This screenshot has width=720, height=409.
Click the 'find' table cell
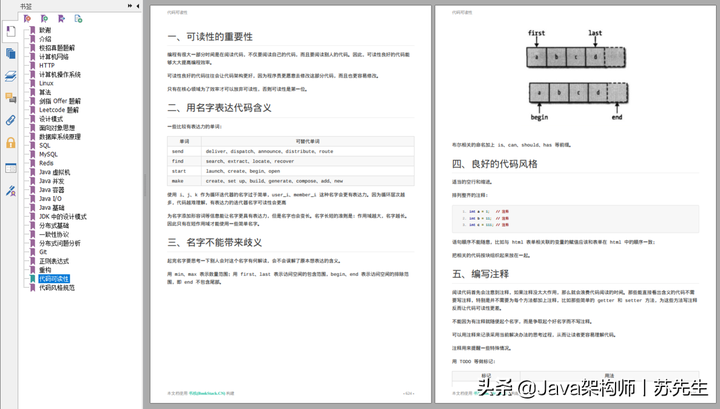coord(184,161)
